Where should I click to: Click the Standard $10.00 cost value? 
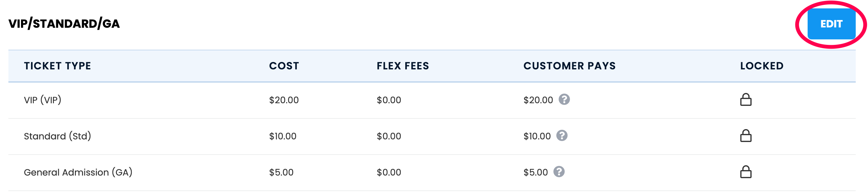[x=282, y=136]
